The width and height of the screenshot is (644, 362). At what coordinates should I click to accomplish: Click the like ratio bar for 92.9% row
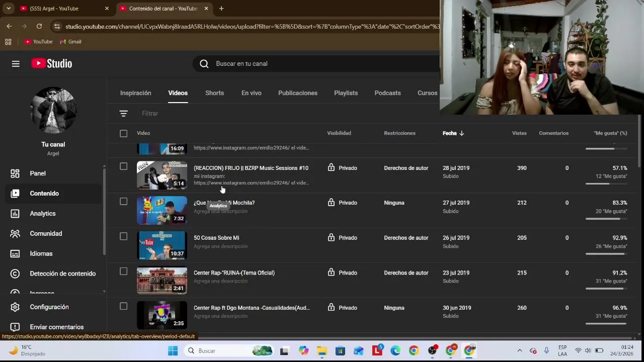(x=606, y=253)
